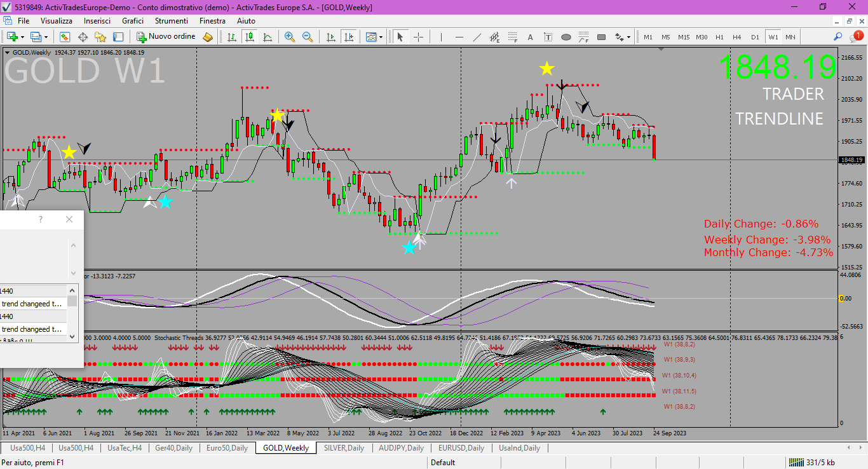Switch to the UsaTec,H4 chart tab

coord(125,448)
